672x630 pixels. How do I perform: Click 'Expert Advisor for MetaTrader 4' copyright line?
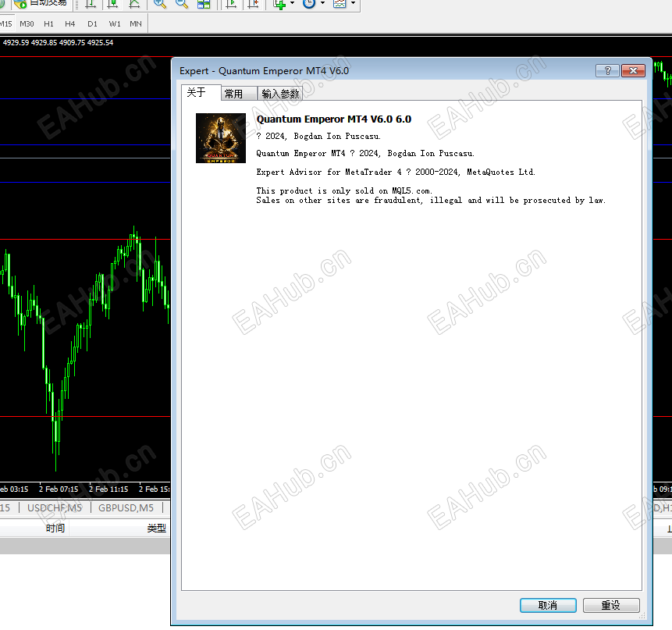point(396,172)
